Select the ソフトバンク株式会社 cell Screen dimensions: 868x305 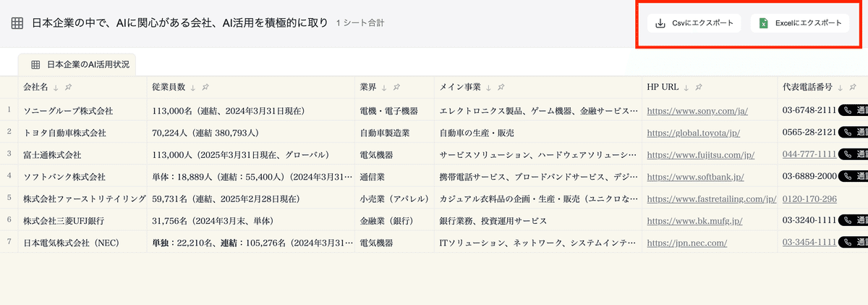click(82, 177)
